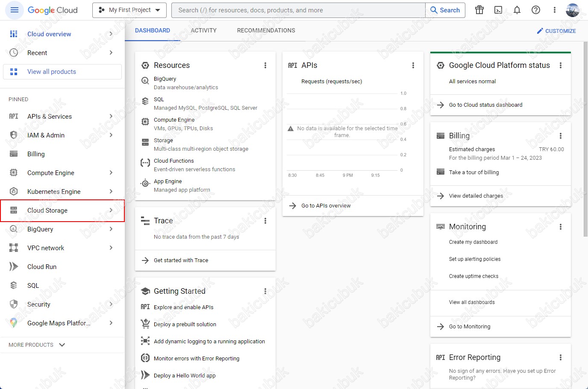Click the Cloud Run double-arrow icon
The image size is (588, 389).
14,266
